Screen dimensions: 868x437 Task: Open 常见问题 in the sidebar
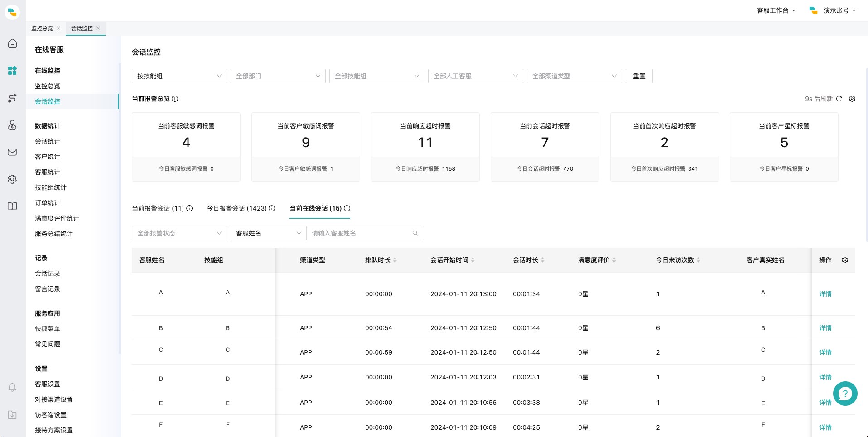[x=48, y=344]
